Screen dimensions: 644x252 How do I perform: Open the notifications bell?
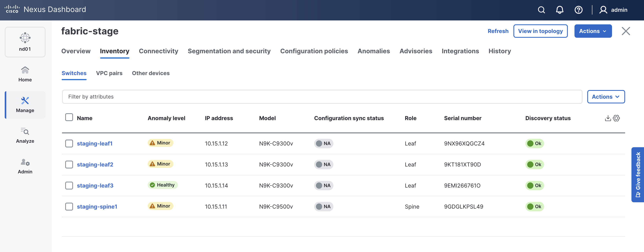[x=560, y=10]
